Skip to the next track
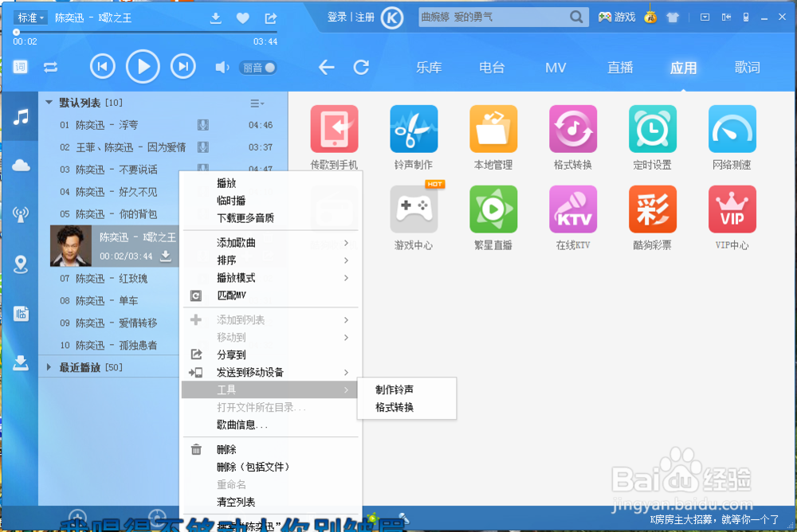The image size is (797, 532). tap(183, 67)
